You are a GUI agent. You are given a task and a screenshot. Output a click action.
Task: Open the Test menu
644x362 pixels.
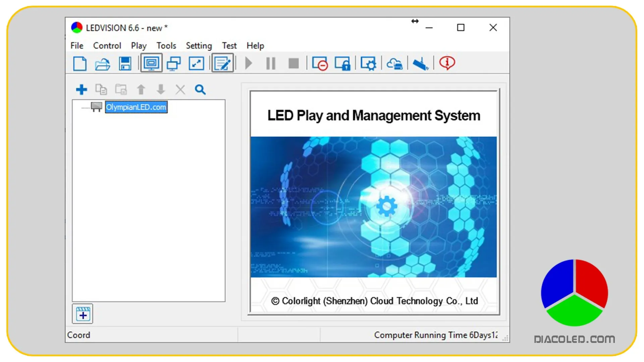click(x=229, y=46)
